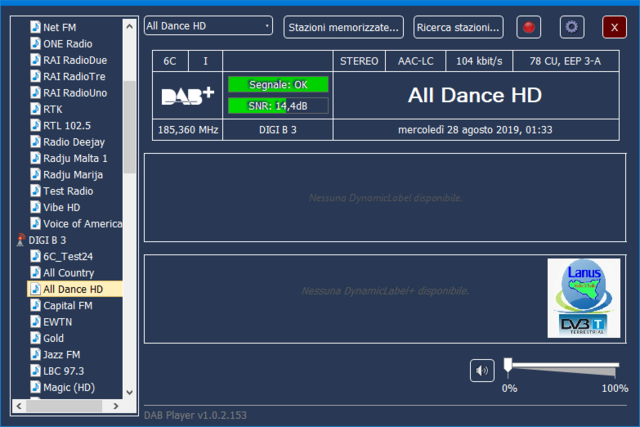This screenshot has width=640, height=427.
Task: Click the 185,360 MHz frequency cell
Action: coord(188,130)
